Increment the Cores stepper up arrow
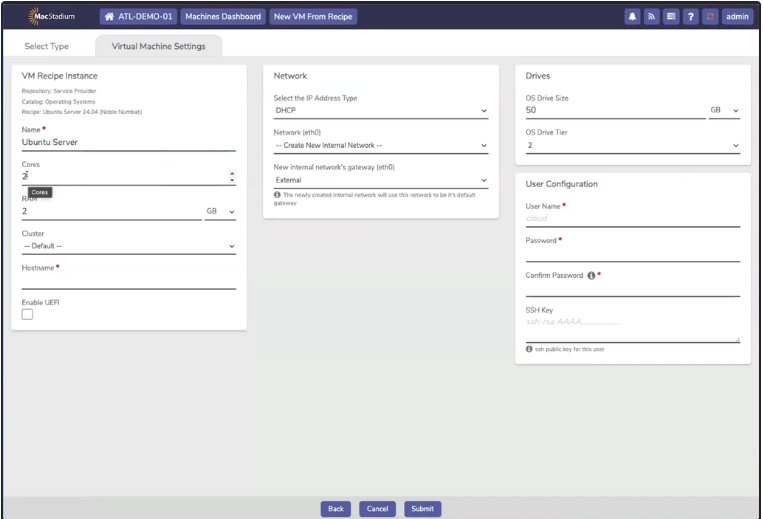This screenshot has width=763, height=519. (x=232, y=173)
